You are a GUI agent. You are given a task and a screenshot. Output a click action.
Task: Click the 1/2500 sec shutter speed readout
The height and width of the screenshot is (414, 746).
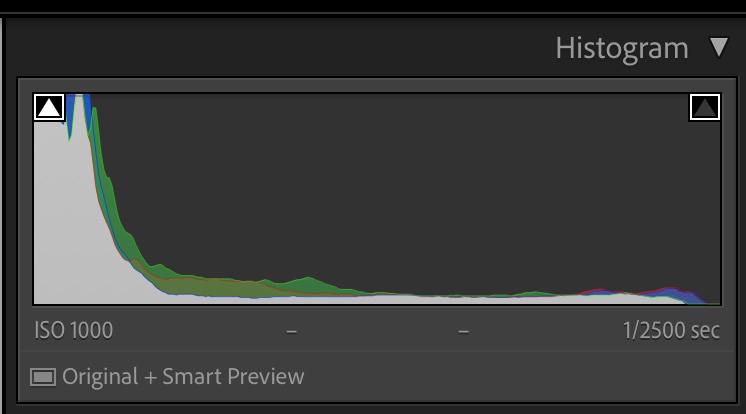pyautogui.click(x=671, y=330)
